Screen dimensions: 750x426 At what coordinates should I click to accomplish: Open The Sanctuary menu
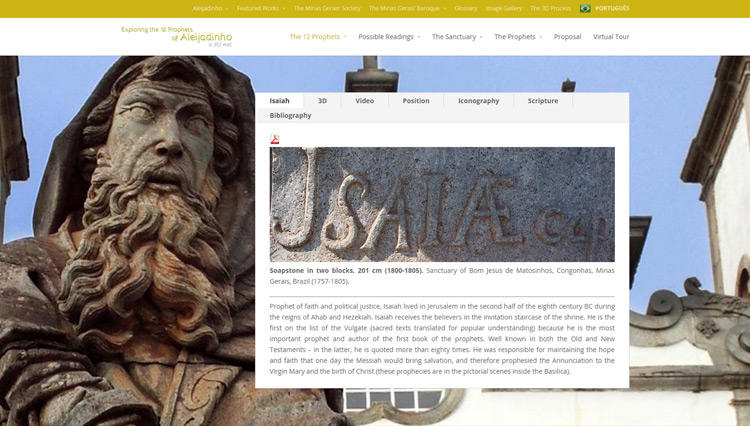click(454, 37)
